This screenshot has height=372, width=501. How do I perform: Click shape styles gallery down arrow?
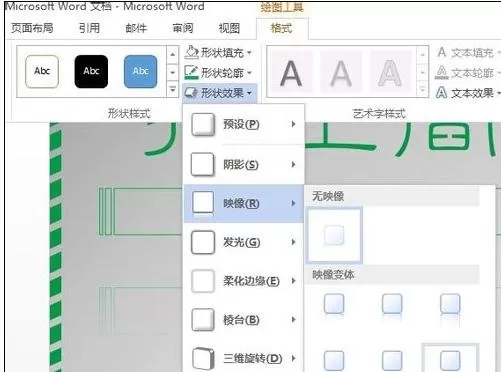click(x=172, y=72)
